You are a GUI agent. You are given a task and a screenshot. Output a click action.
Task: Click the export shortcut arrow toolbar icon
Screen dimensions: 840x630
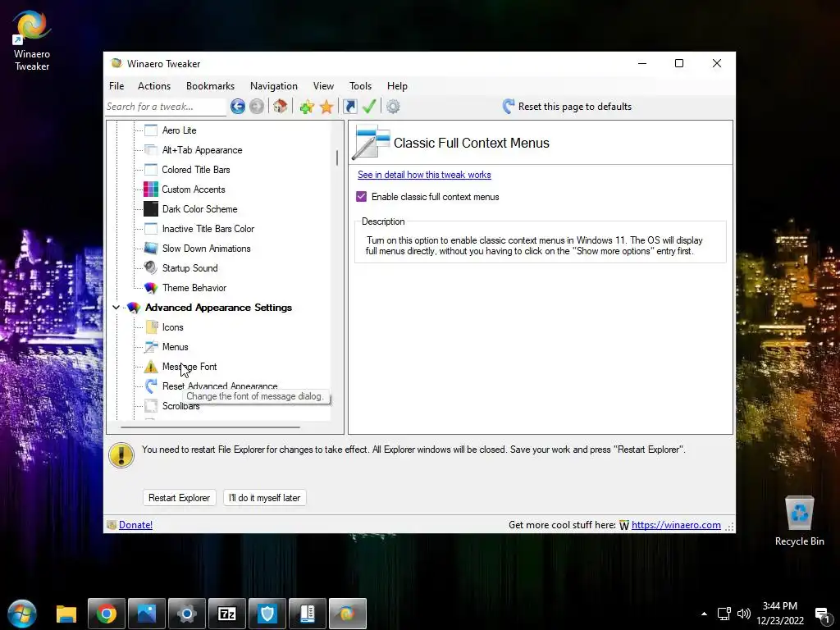point(349,107)
